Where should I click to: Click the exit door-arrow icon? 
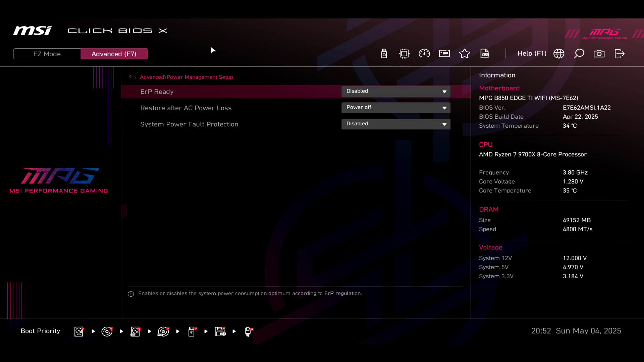click(620, 54)
